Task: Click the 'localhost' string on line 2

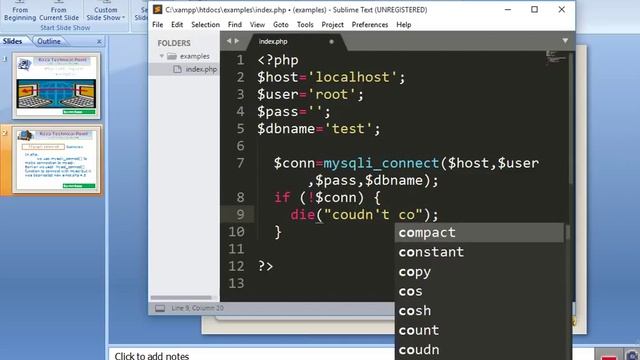Action: click(x=352, y=77)
